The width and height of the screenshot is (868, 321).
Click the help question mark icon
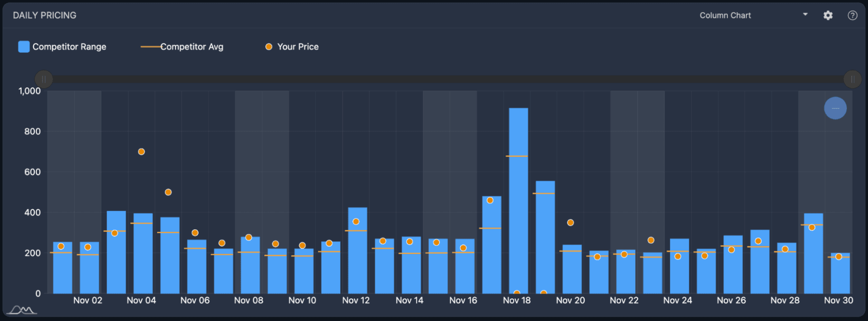click(x=852, y=15)
